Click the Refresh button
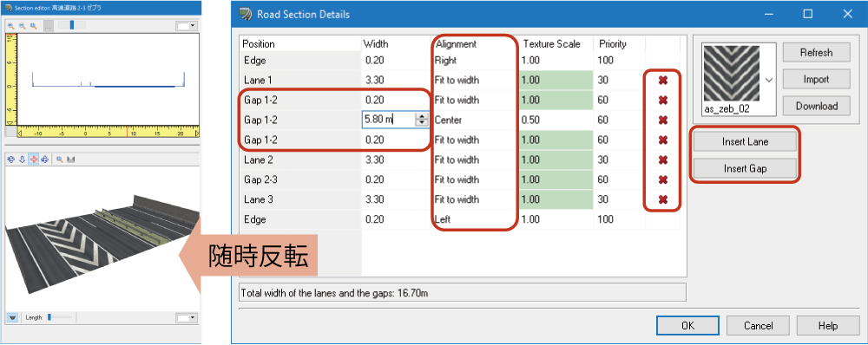Viewport: 868px width, 345px height. 816,53
